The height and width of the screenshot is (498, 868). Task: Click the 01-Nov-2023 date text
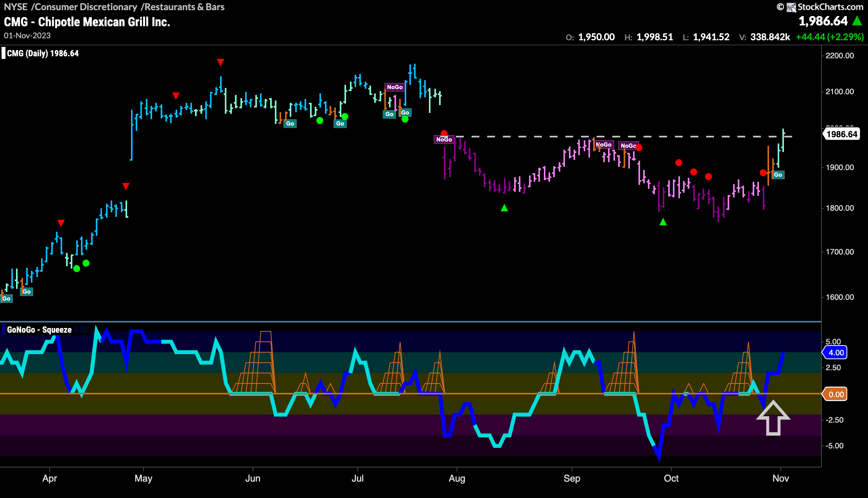pyautogui.click(x=27, y=36)
